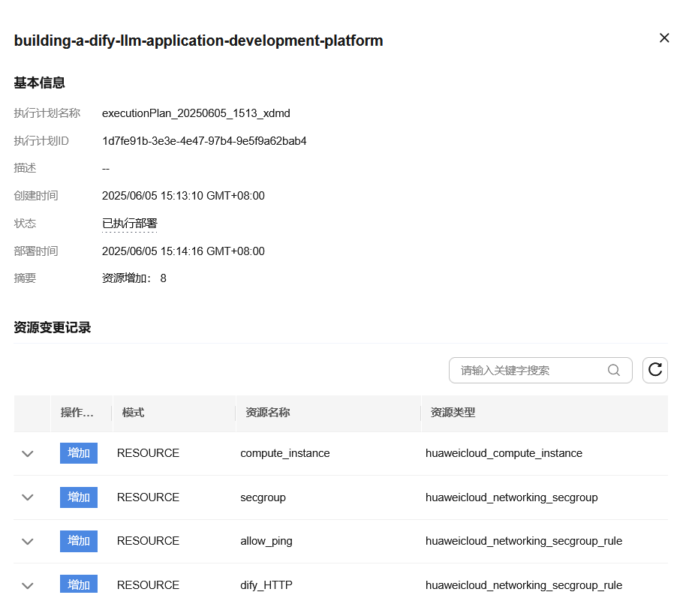This screenshot has width=680, height=616.
Task: Click the secgroup resource name cell
Action: [x=263, y=497]
